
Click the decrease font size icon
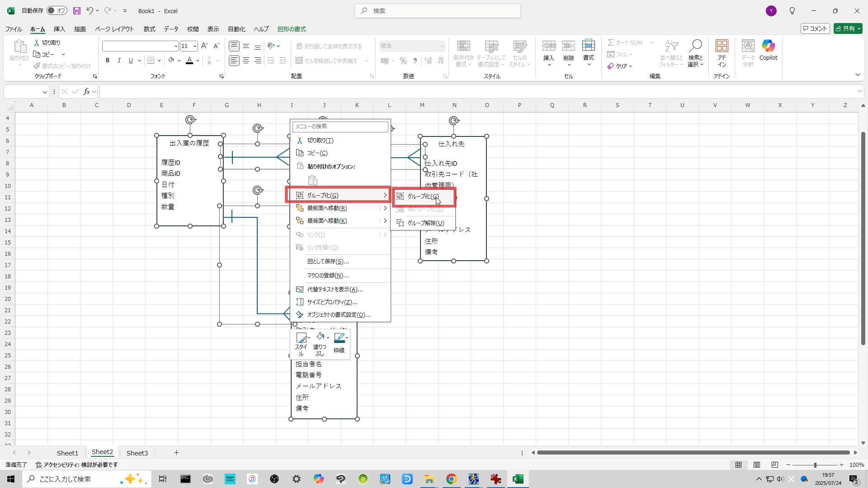point(216,46)
